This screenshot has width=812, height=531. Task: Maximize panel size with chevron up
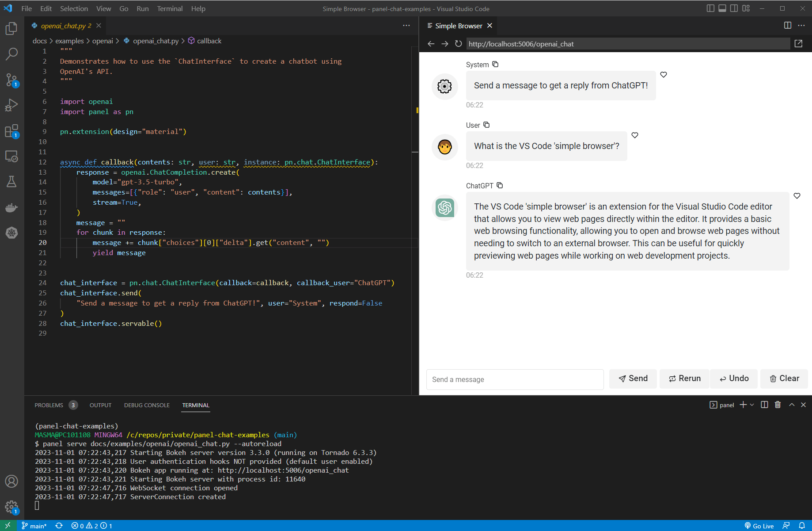coord(792,405)
